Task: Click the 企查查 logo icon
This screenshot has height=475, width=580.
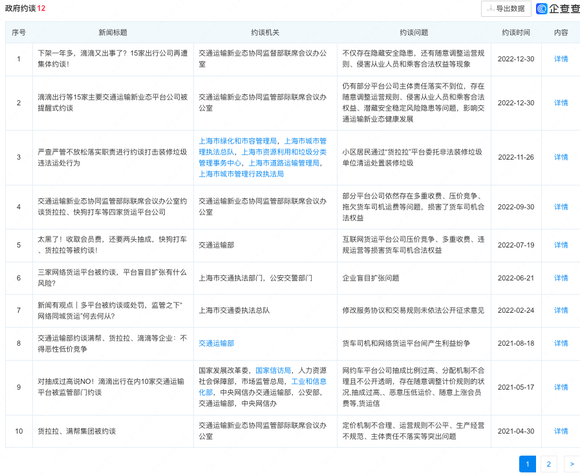Action: (x=542, y=9)
